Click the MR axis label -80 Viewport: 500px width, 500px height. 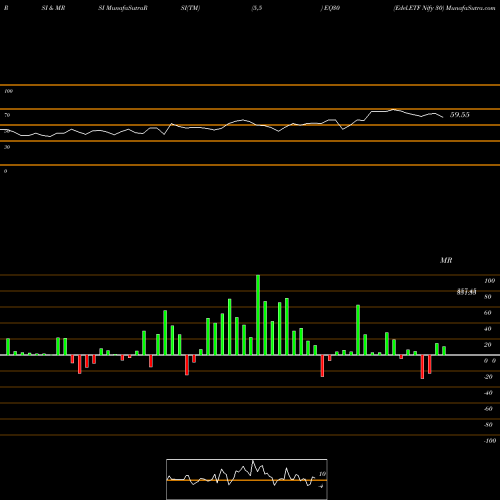(x=488, y=425)
